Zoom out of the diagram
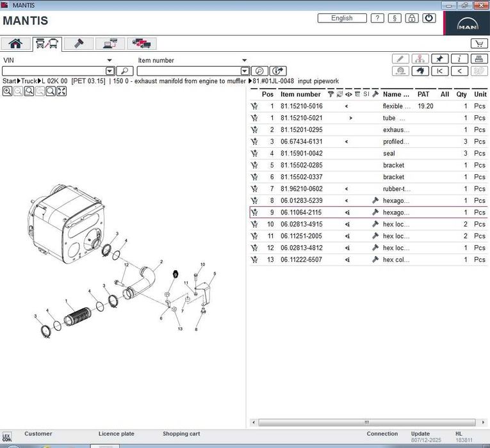Screen dimensions: 490x448 18,91
